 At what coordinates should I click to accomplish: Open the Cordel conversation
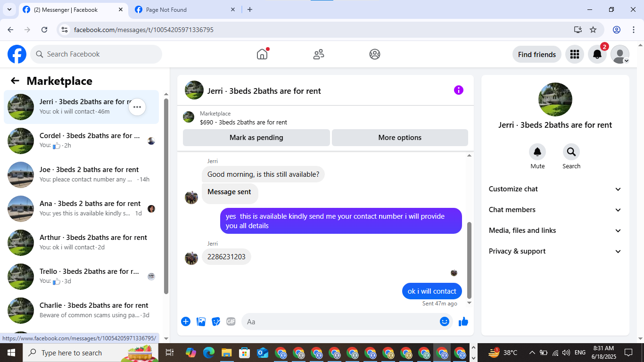click(81, 141)
